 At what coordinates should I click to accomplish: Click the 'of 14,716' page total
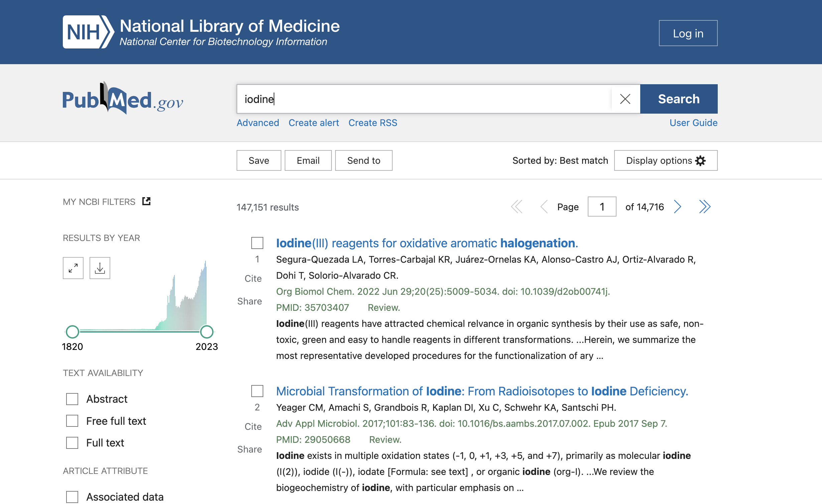point(645,207)
